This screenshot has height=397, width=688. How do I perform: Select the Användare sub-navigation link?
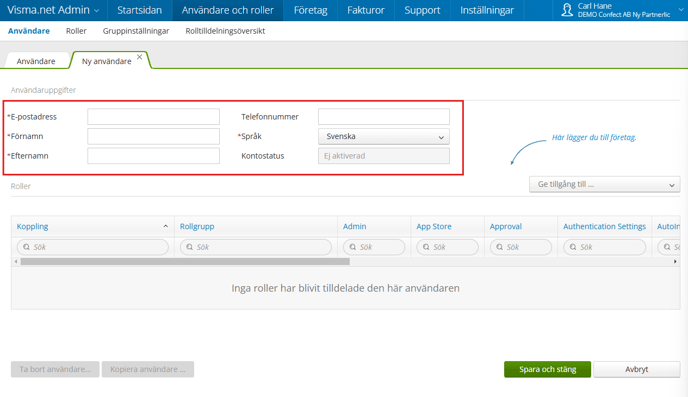pos(29,31)
